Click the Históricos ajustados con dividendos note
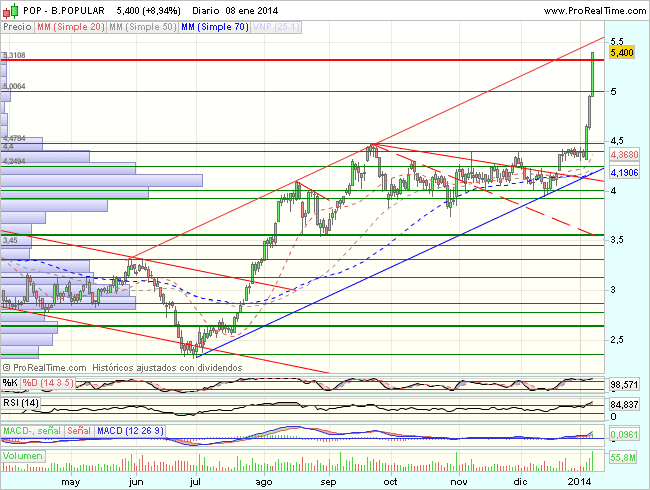Image resolution: width=650 pixels, height=490 pixels. (167, 368)
